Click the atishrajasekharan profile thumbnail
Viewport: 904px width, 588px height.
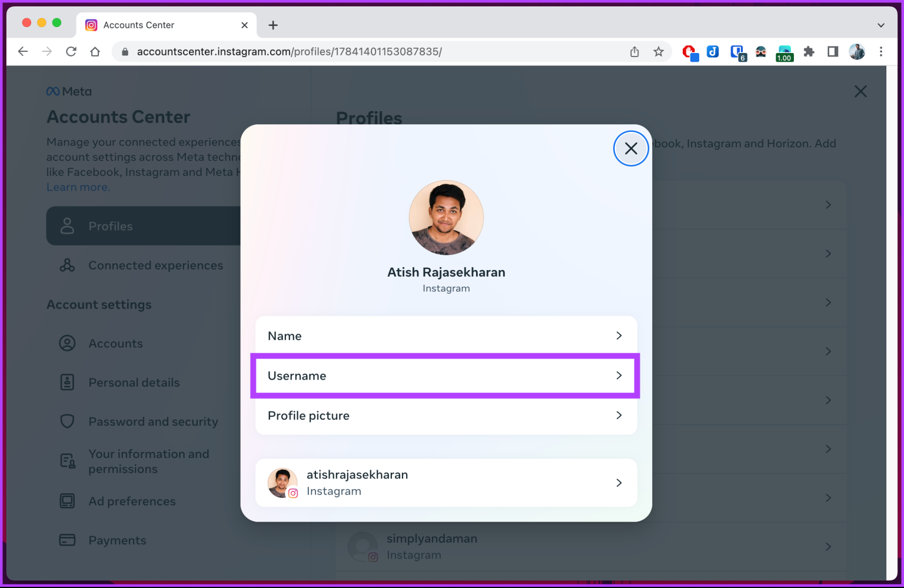pos(282,483)
